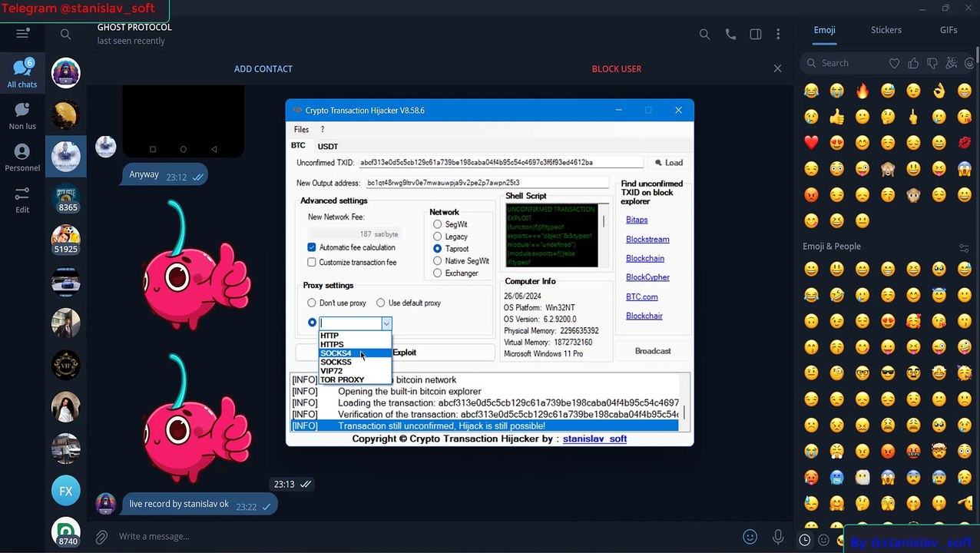Click recent emoji clock icon
This screenshot has height=553, width=980.
(x=804, y=540)
